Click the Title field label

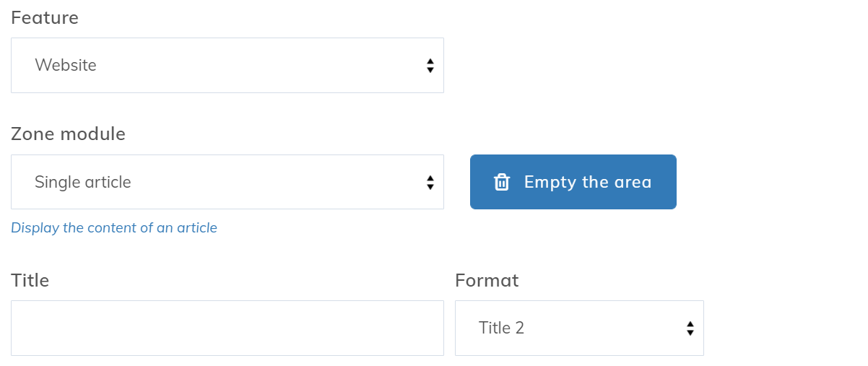pyautogui.click(x=30, y=280)
